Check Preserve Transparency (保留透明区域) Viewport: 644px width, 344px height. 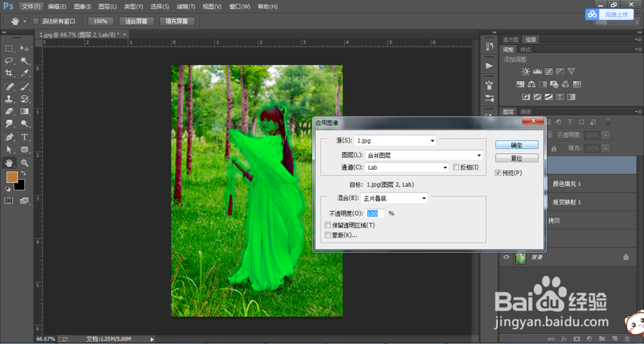coord(327,225)
